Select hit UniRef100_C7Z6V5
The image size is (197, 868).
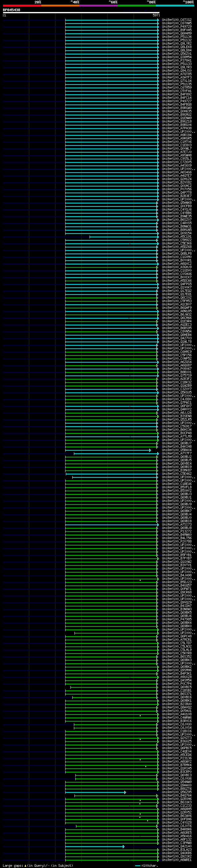pos(176,162)
